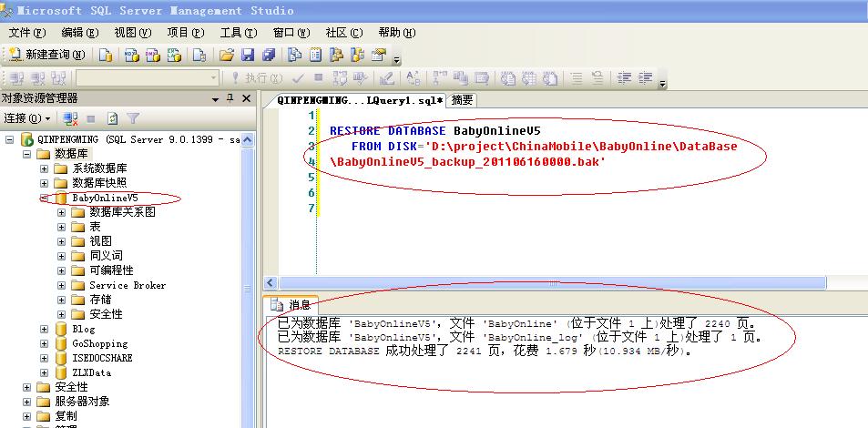Collapse the 数据库 folder node
Image resolution: width=868 pixels, height=428 pixels.
(26, 153)
